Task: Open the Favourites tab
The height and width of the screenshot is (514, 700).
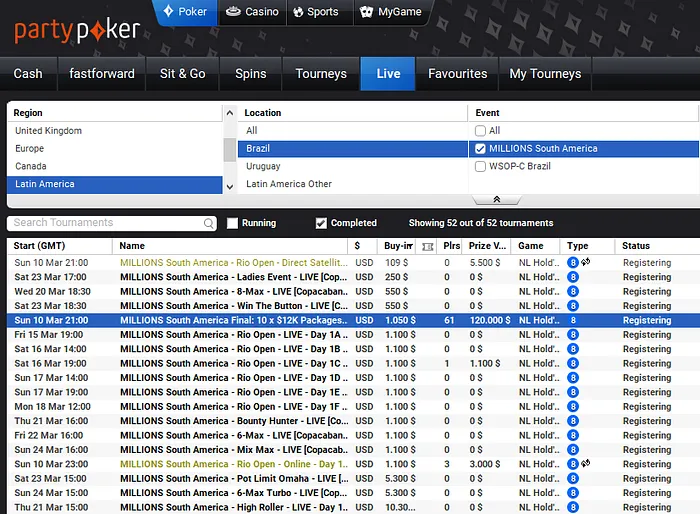Action: pyautogui.click(x=458, y=74)
